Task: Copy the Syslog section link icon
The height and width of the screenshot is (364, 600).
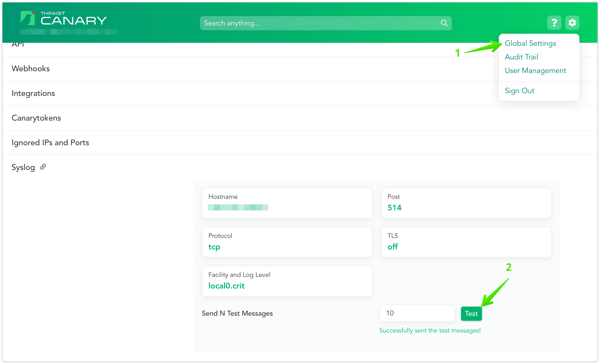Action: [43, 167]
